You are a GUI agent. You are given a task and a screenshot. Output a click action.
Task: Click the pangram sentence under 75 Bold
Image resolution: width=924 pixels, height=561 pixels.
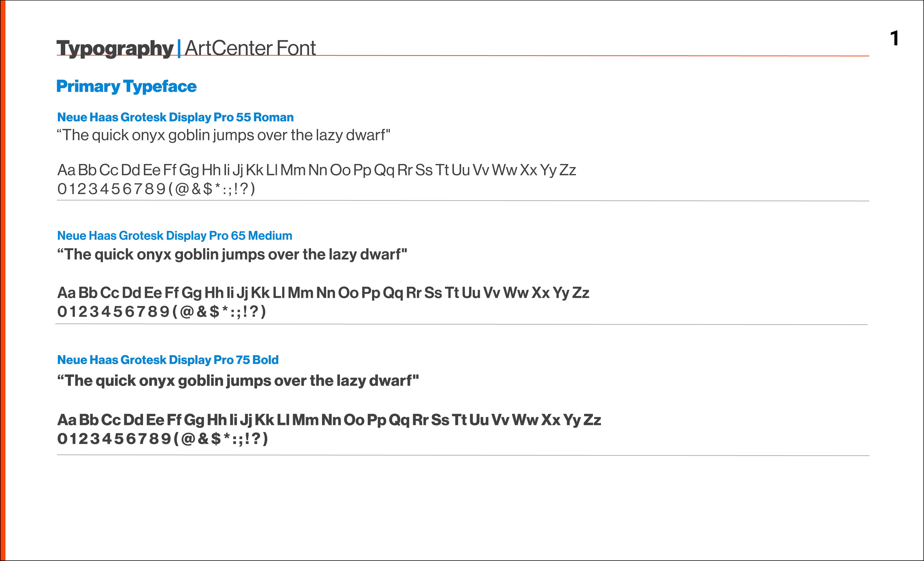click(238, 380)
